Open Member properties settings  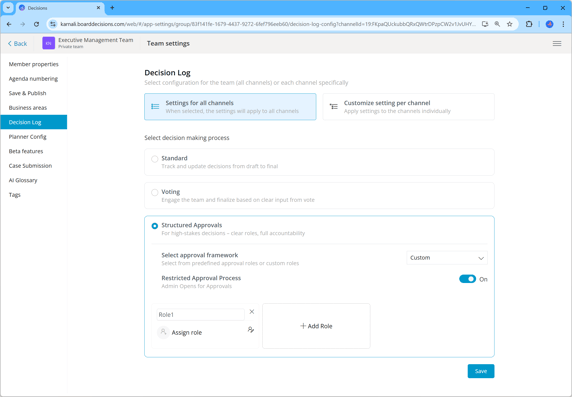[x=34, y=64]
